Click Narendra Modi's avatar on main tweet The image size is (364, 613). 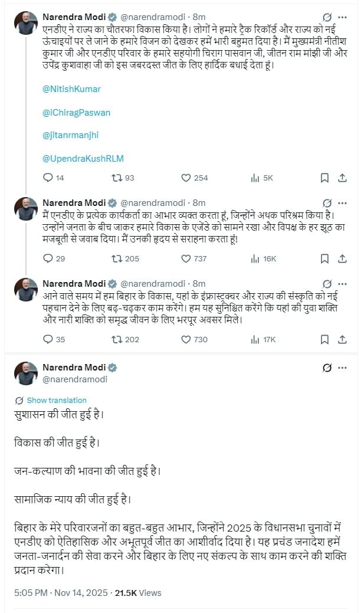[26, 373]
